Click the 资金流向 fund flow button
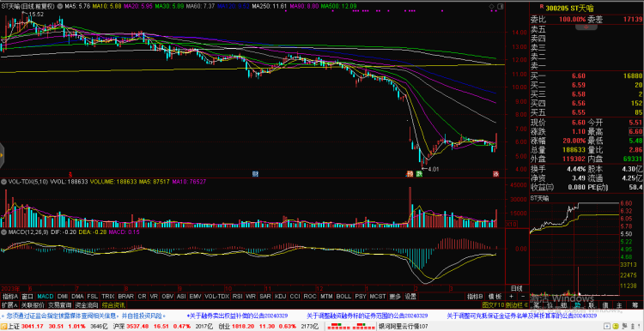644x331 pixels. click(x=87, y=305)
